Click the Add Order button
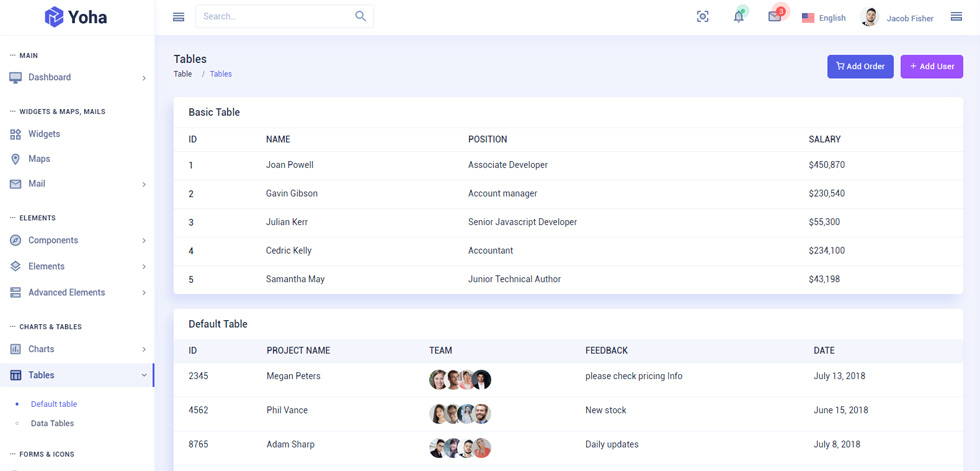980x471 pixels. tap(861, 66)
